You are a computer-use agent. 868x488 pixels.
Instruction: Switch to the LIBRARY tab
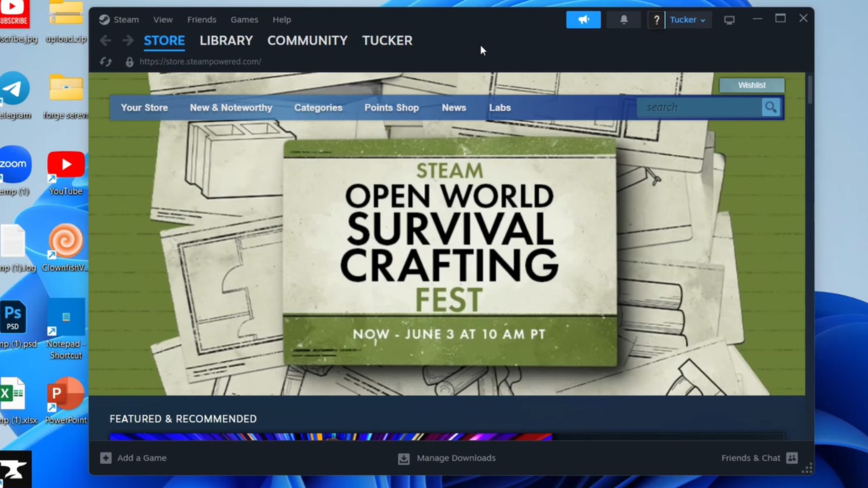(x=226, y=41)
